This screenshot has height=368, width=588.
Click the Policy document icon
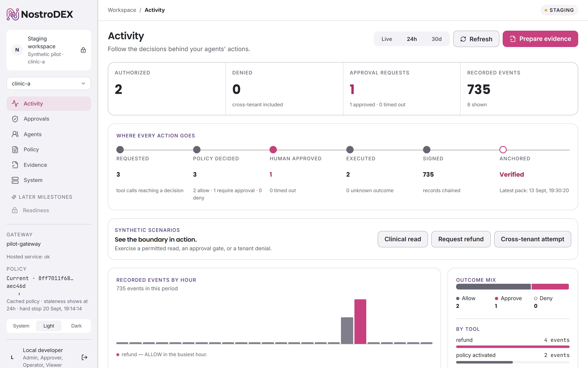click(x=15, y=149)
